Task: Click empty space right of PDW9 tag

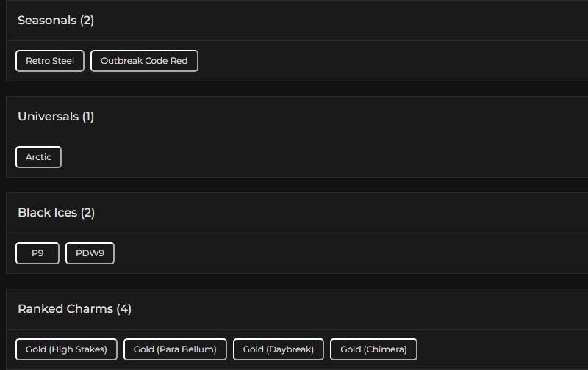Action: coord(331,253)
